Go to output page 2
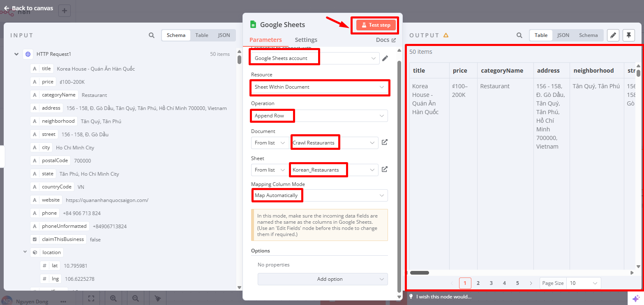 click(478, 283)
